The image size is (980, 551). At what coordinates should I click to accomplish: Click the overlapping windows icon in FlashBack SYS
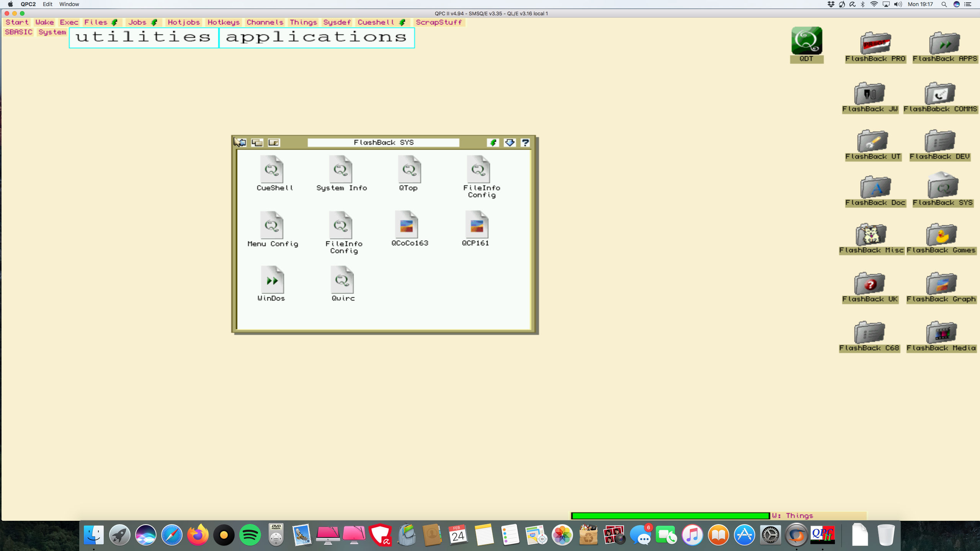click(257, 142)
